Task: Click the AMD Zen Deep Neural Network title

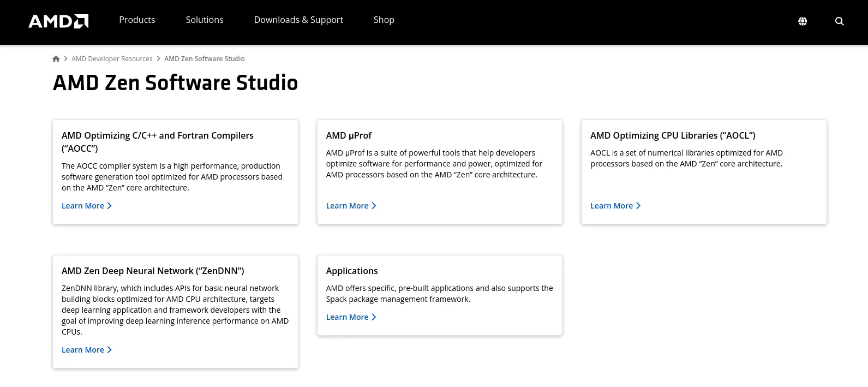Action: coord(153,271)
